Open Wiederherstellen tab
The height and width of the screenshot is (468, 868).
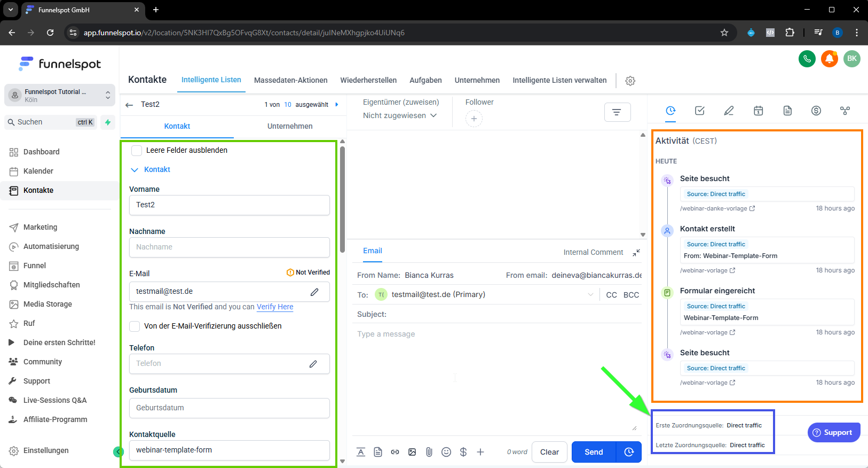pyautogui.click(x=368, y=80)
